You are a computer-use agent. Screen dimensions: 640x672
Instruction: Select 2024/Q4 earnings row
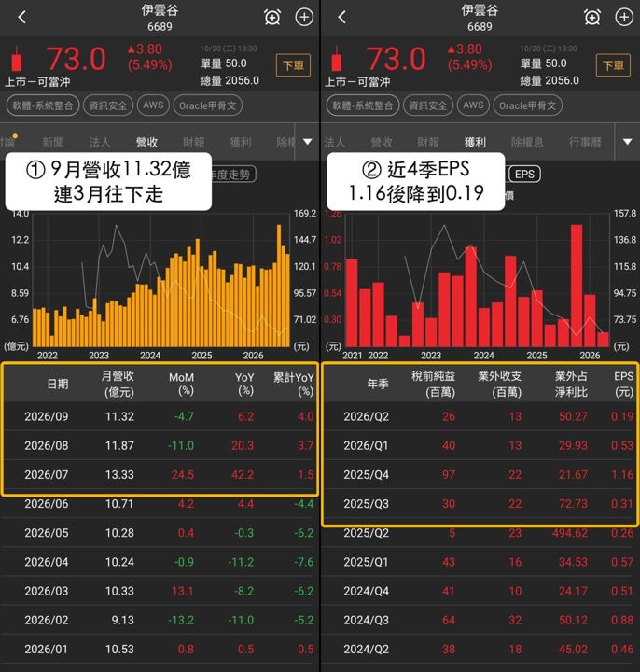(x=480, y=591)
